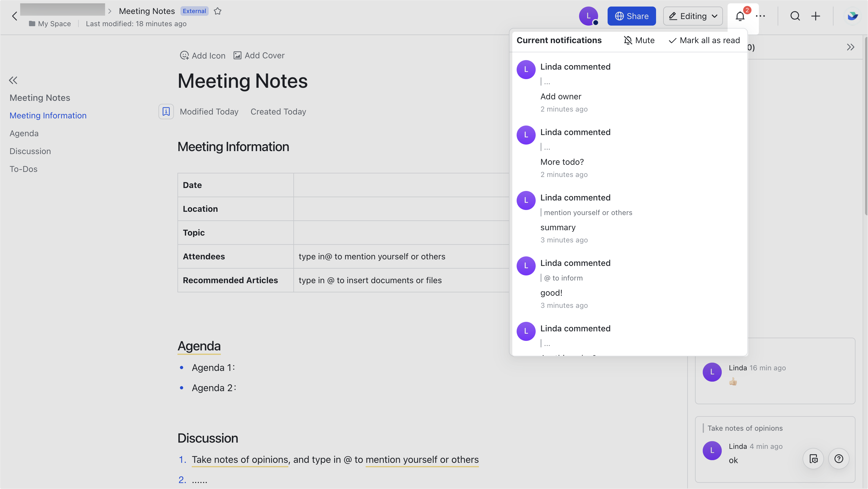Click the External tag
Viewport: 868px width, 489px height.
tap(194, 11)
